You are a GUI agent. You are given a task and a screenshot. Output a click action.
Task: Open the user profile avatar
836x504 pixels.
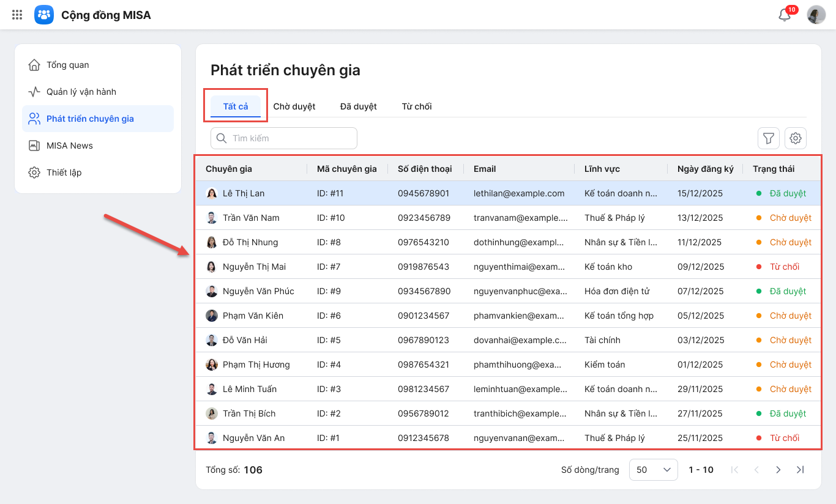(x=816, y=15)
